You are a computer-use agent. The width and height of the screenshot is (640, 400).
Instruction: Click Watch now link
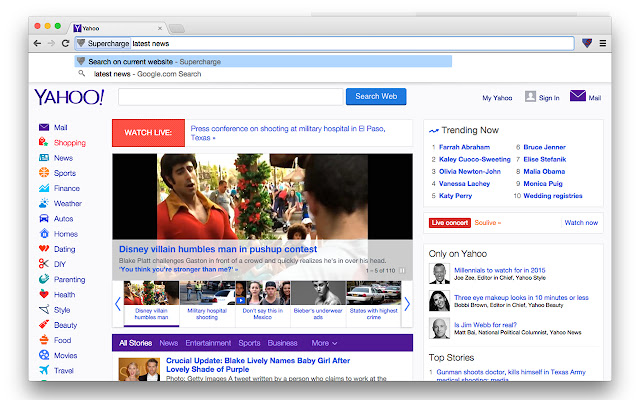(x=581, y=222)
